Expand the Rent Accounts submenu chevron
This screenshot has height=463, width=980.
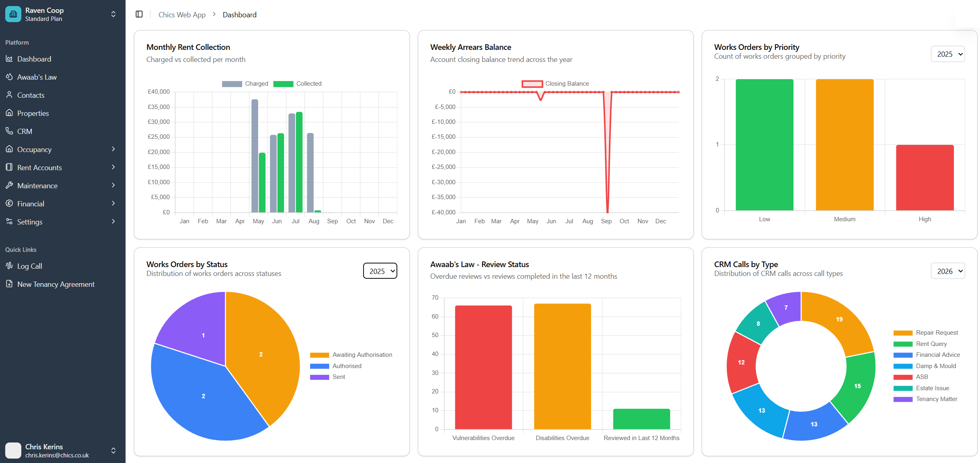pos(113,167)
